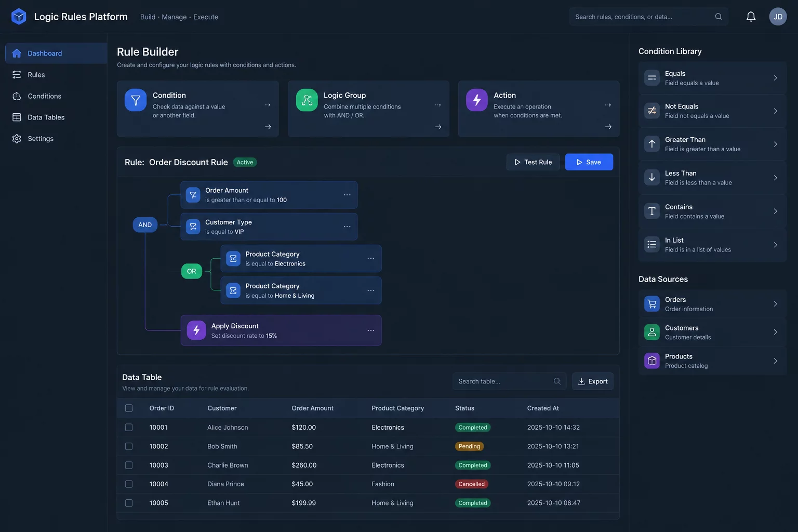Expand the Equals condition chevron
798x532 pixels.
pyautogui.click(x=775, y=78)
